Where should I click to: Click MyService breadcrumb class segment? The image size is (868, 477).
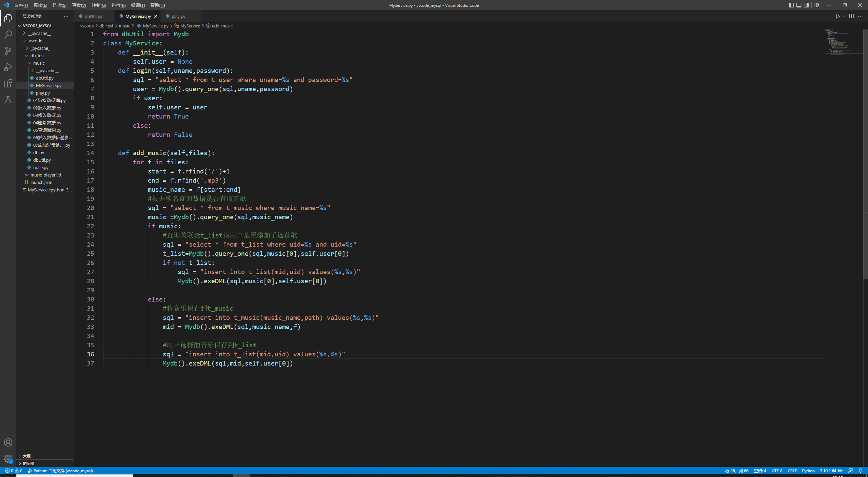(x=187, y=26)
